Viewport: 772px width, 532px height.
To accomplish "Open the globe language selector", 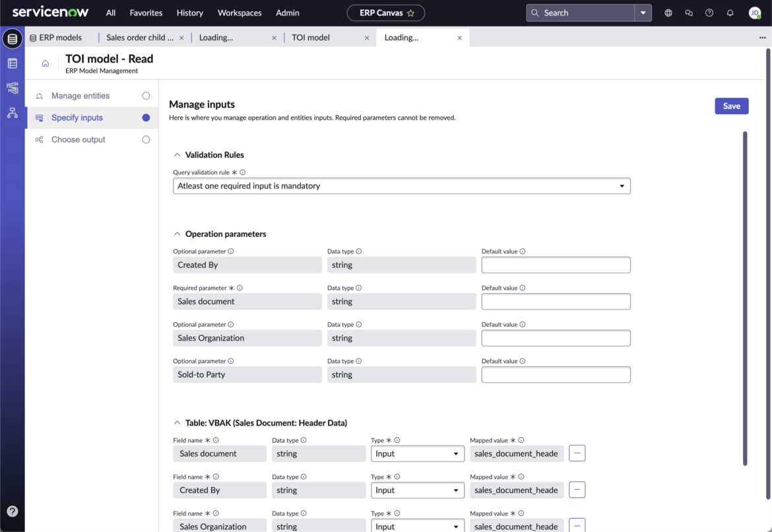I will click(668, 13).
